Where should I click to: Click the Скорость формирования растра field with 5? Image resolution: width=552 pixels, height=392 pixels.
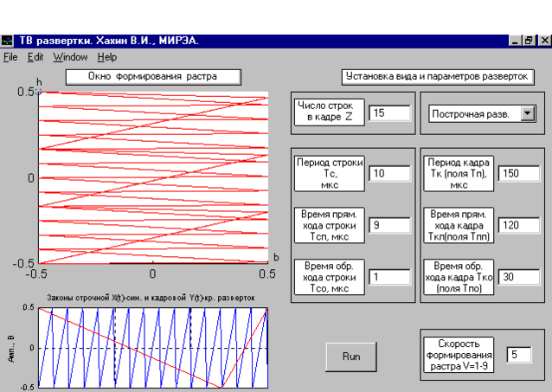click(x=519, y=355)
